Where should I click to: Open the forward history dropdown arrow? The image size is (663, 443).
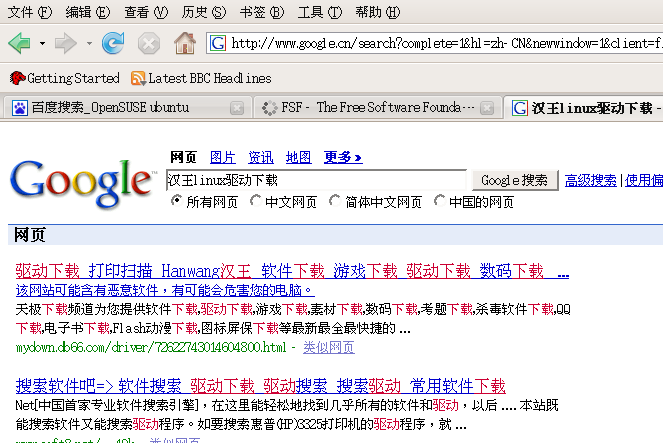point(89,43)
